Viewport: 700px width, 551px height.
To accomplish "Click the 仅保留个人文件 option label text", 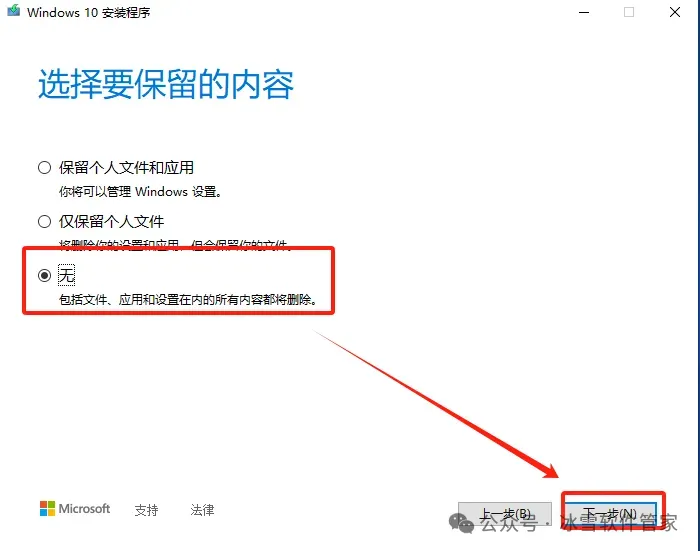I will coord(112,221).
